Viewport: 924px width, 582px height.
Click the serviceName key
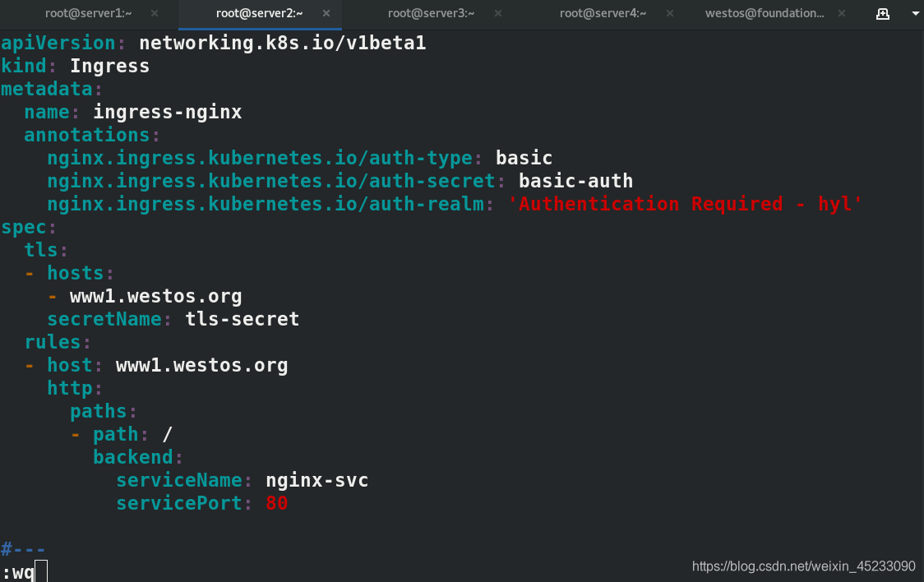(x=179, y=479)
